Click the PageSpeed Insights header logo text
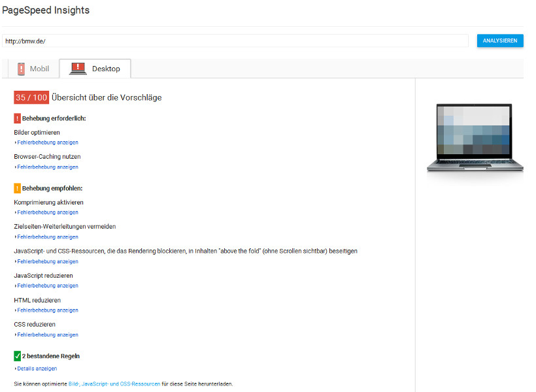536x392 pixels. click(46, 10)
